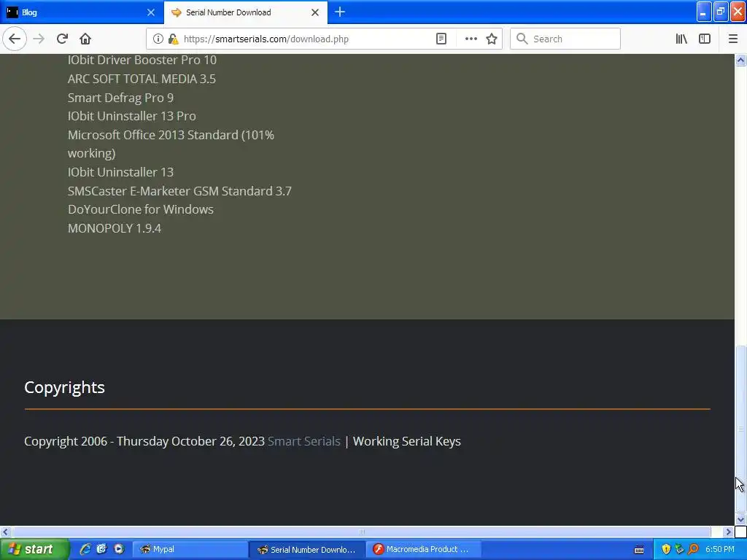Viewport: 747px width, 560px height.
Task: Open the Library bookmarks icon
Action: [681, 39]
